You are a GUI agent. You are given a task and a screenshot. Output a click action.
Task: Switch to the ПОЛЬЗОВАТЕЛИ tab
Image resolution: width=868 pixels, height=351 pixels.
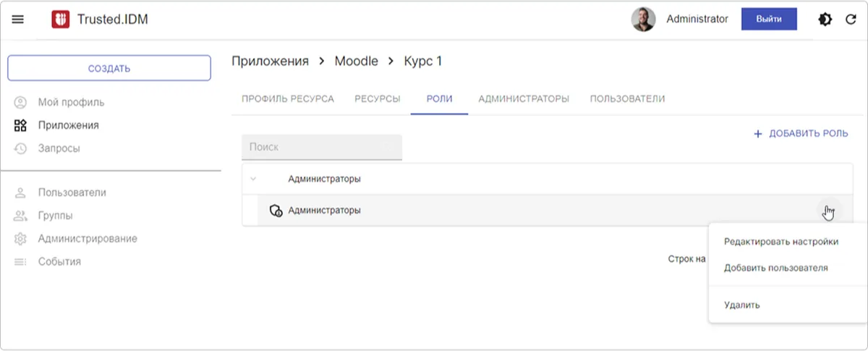pos(627,99)
